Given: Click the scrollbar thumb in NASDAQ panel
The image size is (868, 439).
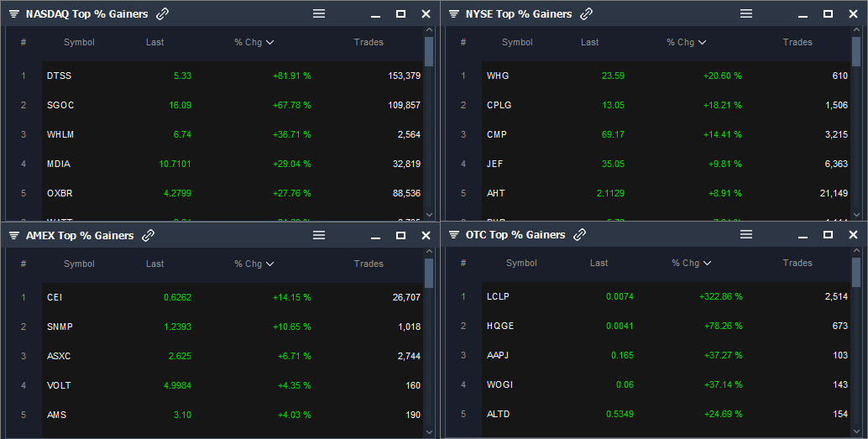Looking at the screenshot, I should (429, 51).
